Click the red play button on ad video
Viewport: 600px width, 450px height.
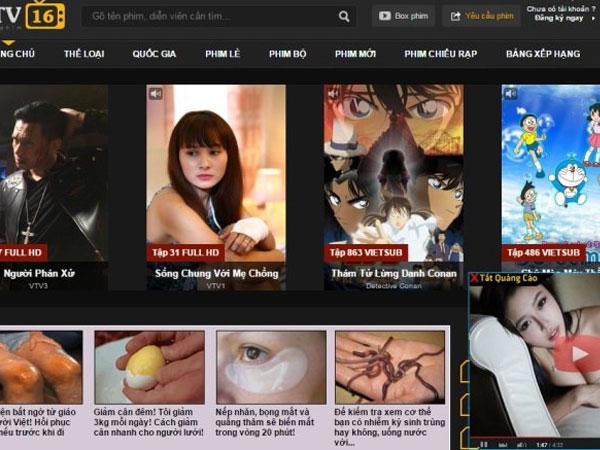[x=577, y=354]
